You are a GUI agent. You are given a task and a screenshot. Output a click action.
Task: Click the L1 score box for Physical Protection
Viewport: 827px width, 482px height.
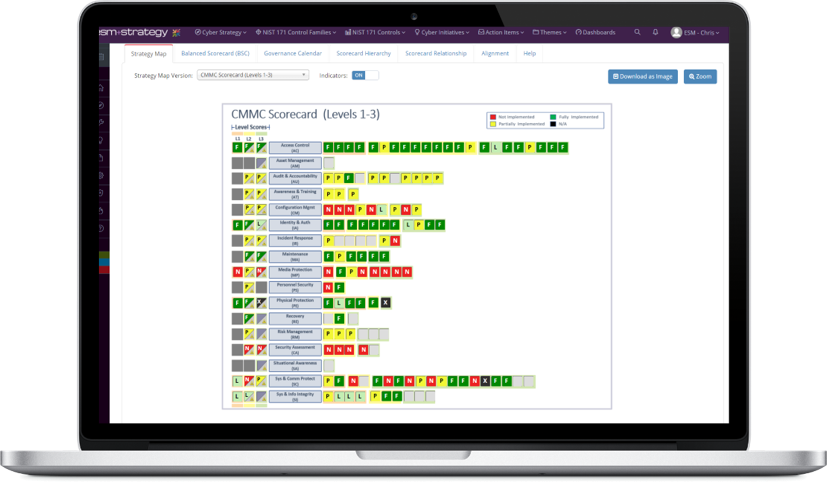237,303
